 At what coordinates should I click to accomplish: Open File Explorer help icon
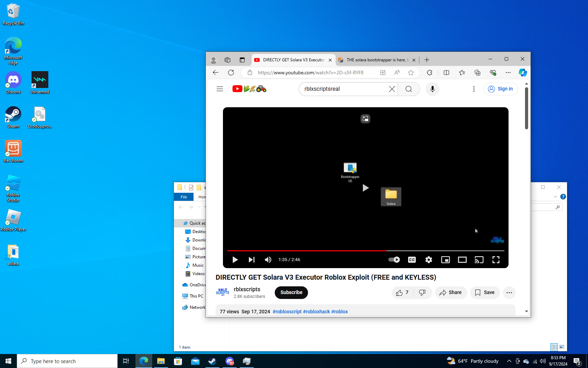(x=563, y=197)
